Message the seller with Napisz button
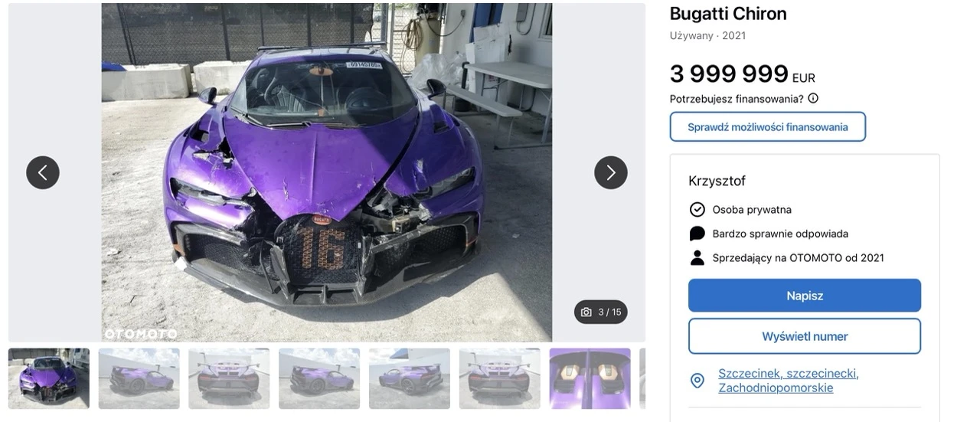The width and height of the screenshot is (980, 422). coord(805,296)
